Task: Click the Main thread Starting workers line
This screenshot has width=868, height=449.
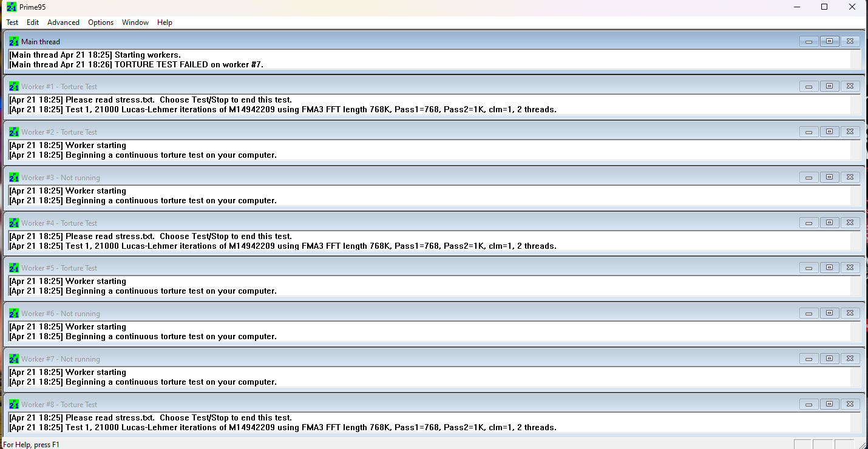Action: coord(95,55)
